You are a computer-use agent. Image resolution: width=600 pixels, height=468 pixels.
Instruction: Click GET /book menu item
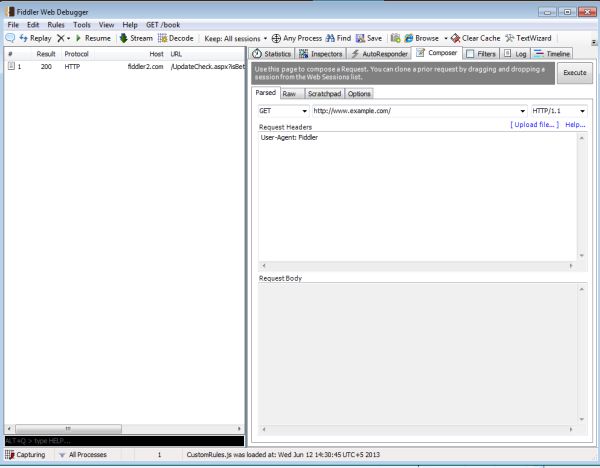[163, 25]
